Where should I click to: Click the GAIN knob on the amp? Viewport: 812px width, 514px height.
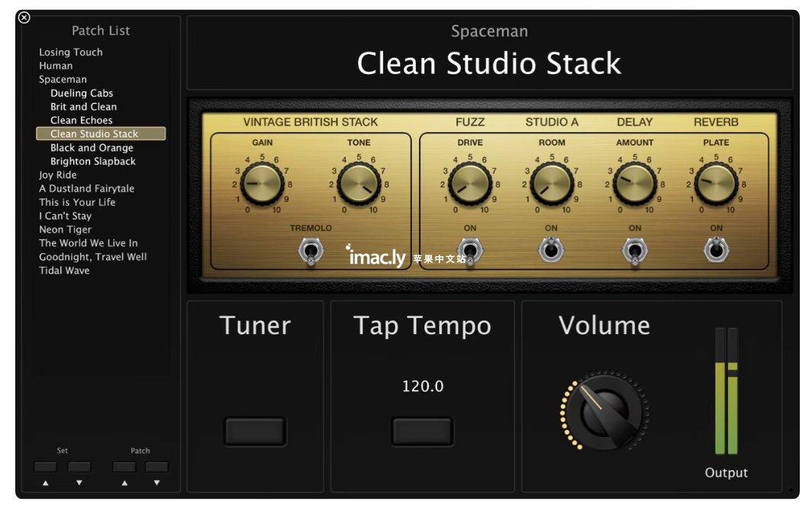coord(262,184)
